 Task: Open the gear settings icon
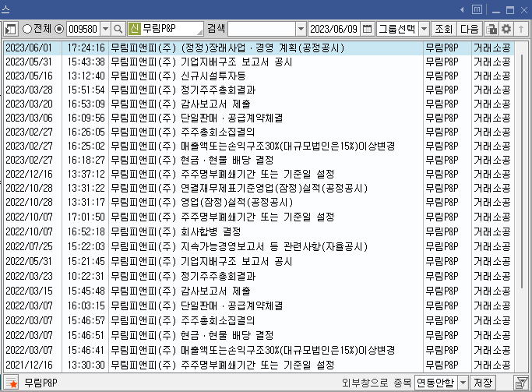(506, 29)
